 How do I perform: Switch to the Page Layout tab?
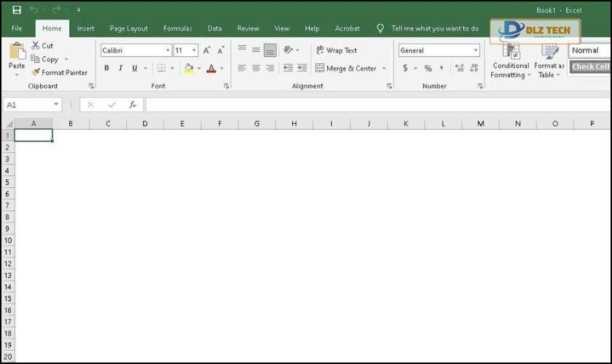tap(128, 28)
